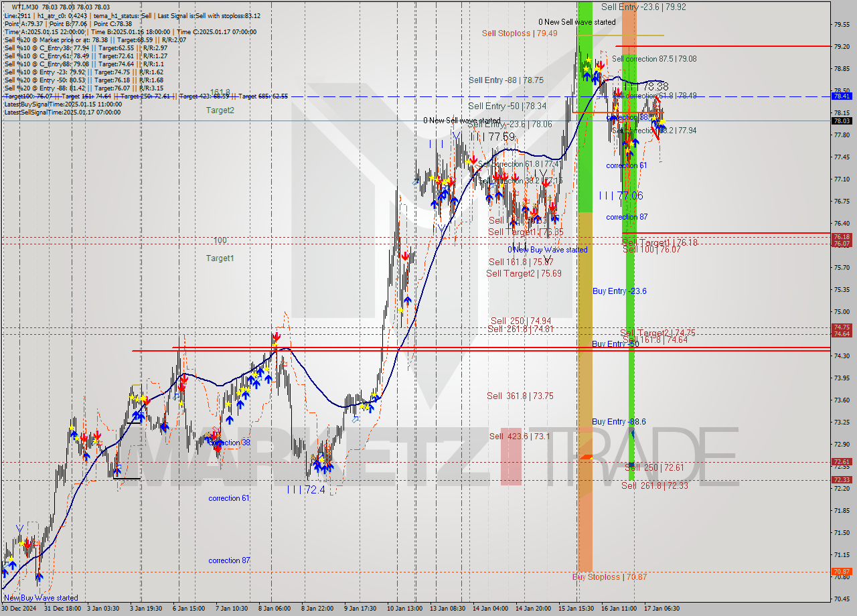
Task: Click the 'Buy Entry -23.6' label
Action: coord(619,291)
